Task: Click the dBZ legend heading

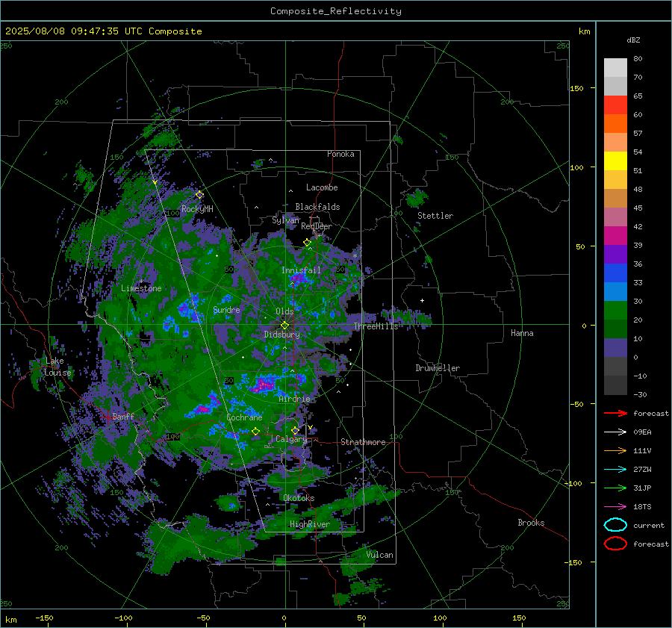Action: (x=633, y=40)
